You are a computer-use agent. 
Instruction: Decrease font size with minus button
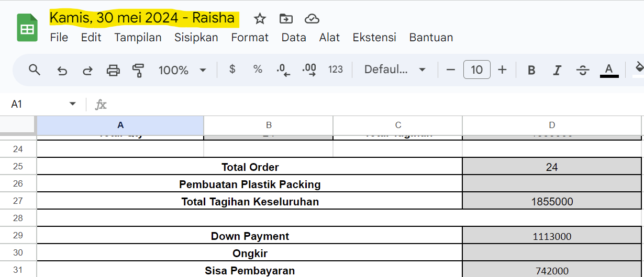pos(451,70)
